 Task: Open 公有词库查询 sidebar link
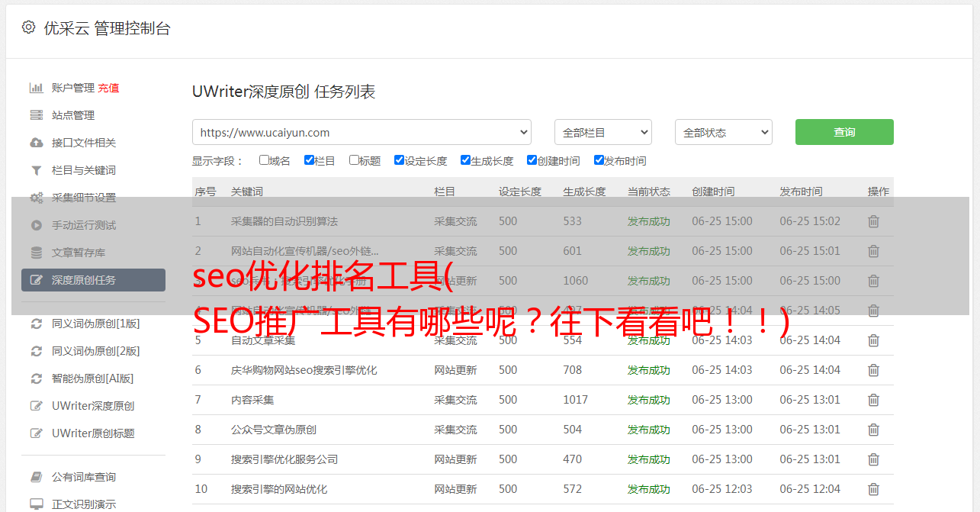click(84, 477)
